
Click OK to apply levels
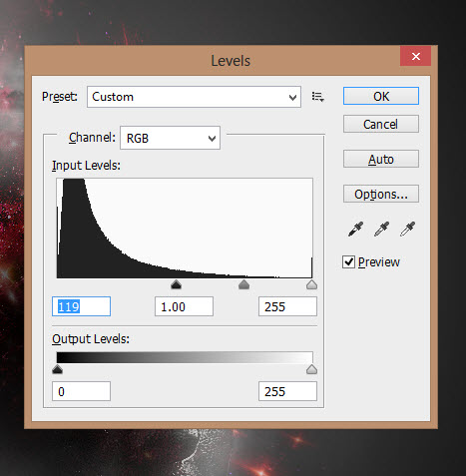click(x=381, y=96)
